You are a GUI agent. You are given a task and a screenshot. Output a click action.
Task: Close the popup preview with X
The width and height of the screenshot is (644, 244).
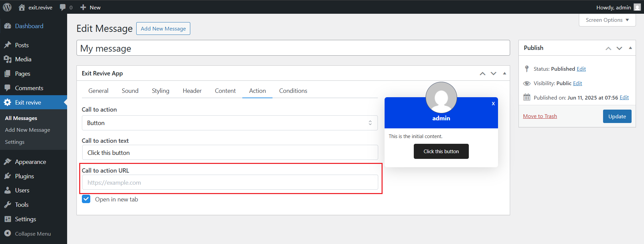point(493,104)
